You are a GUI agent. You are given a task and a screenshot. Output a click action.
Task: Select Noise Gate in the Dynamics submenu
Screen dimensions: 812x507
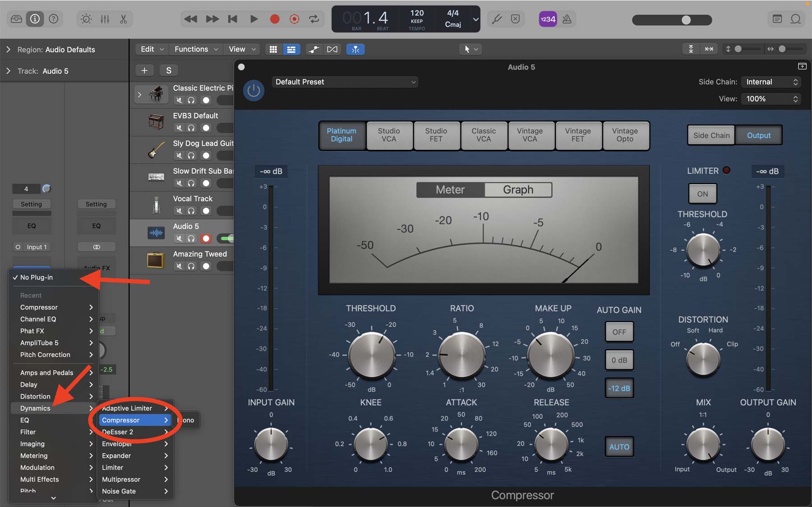click(135, 491)
